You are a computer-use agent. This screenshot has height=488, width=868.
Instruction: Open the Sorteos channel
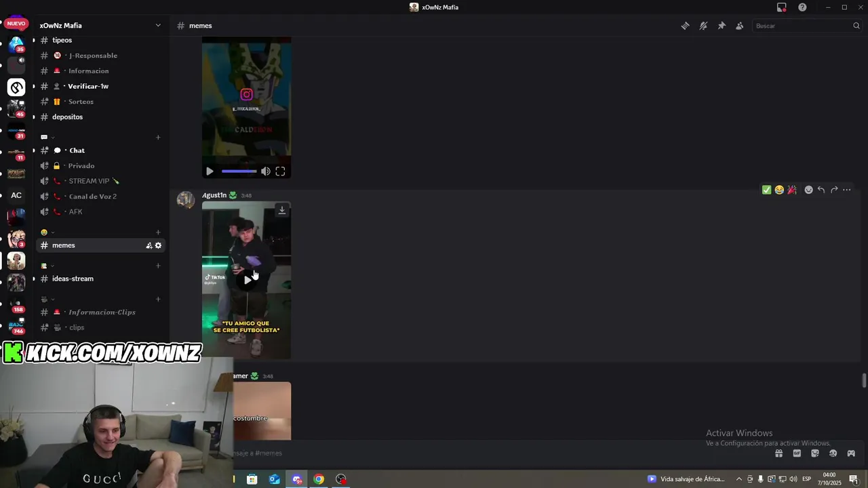(x=102, y=102)
